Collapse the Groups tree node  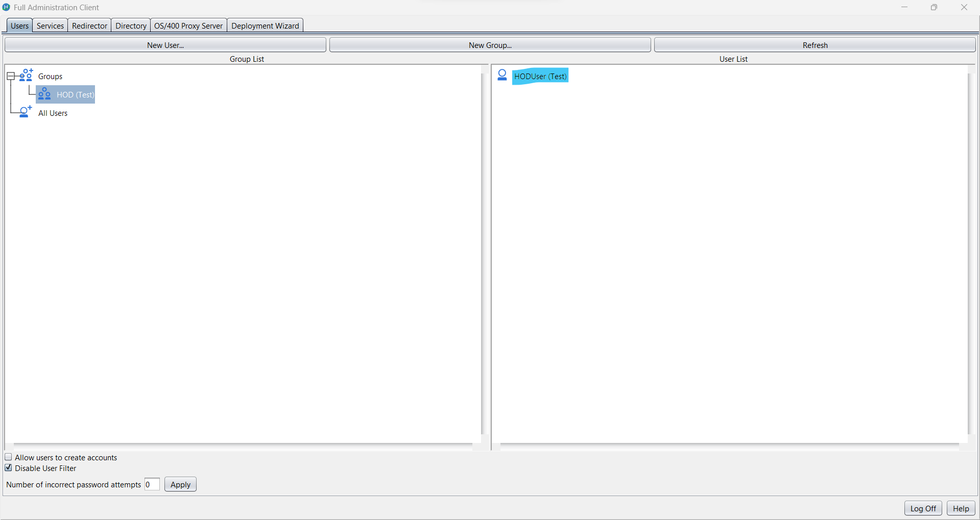tap(11, 75)
